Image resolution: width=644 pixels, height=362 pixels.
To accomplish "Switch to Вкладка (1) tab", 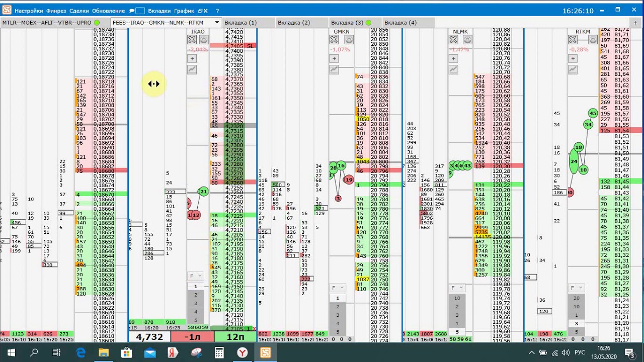I will (248, 23).
